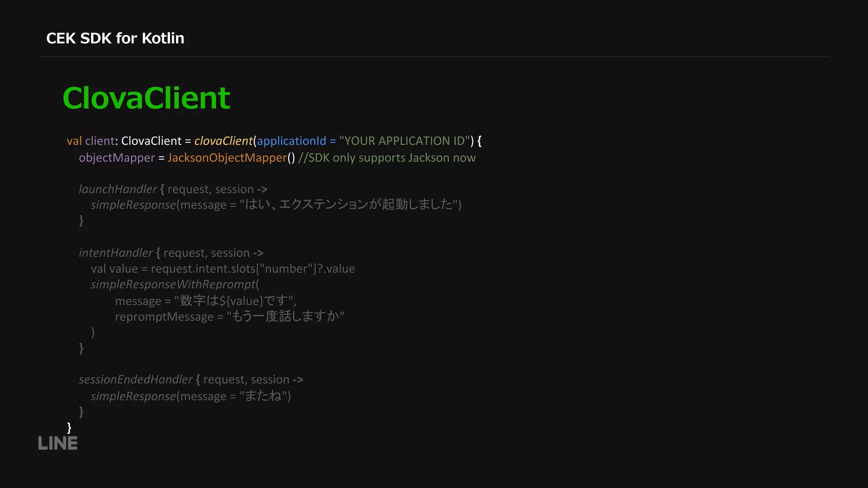Click the '//SDK only supports Jackson now' comment
The image size is (868, 488).
click(387, 158)
